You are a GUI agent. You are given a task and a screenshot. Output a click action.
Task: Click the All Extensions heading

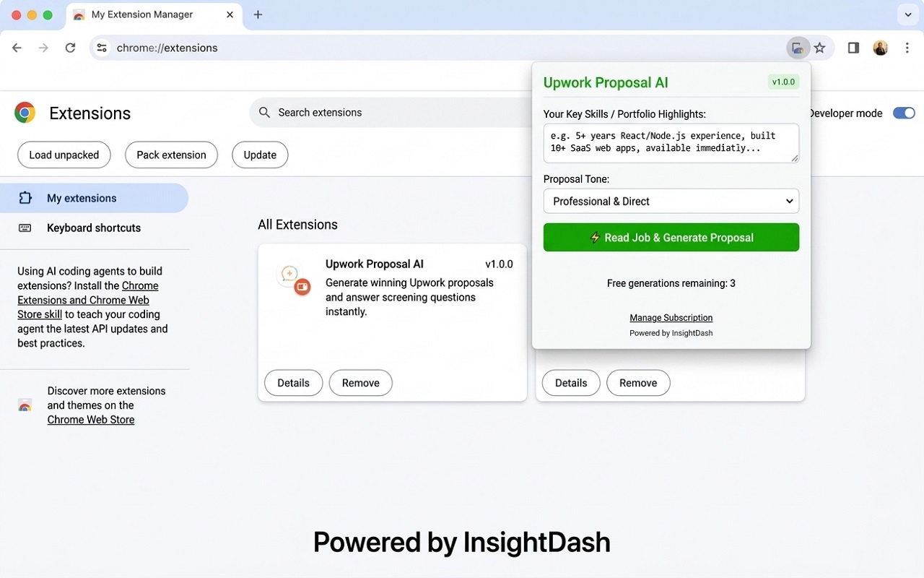tap(297, 225)
